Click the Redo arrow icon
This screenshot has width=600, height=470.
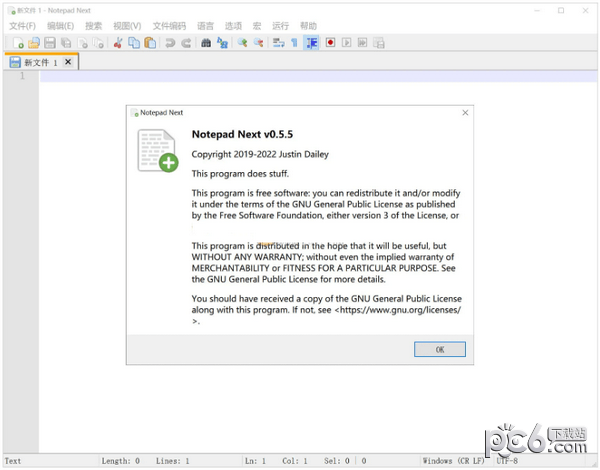(x=186, y=43)
